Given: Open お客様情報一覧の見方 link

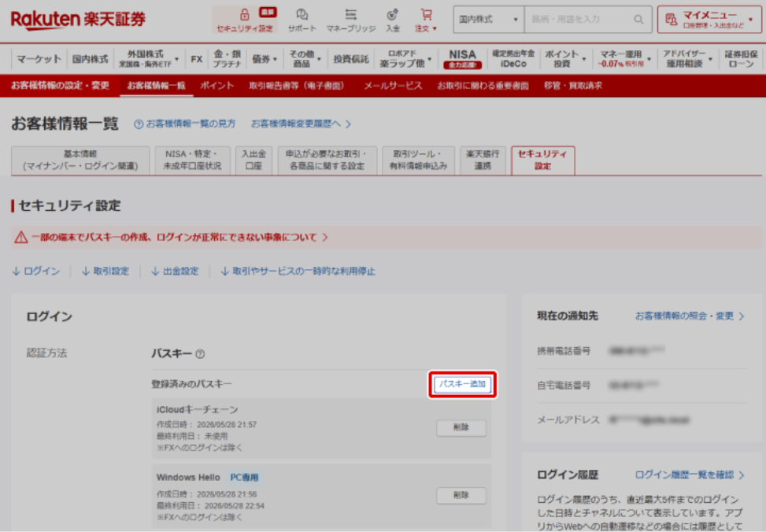Looking at the screenshot, I should (191, 124).
